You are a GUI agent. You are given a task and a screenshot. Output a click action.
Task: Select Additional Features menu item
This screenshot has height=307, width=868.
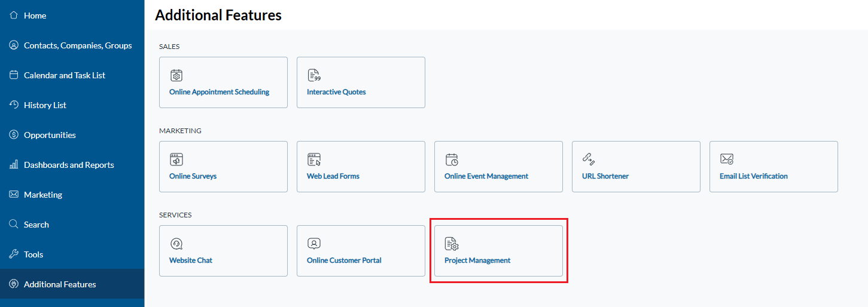72,284
